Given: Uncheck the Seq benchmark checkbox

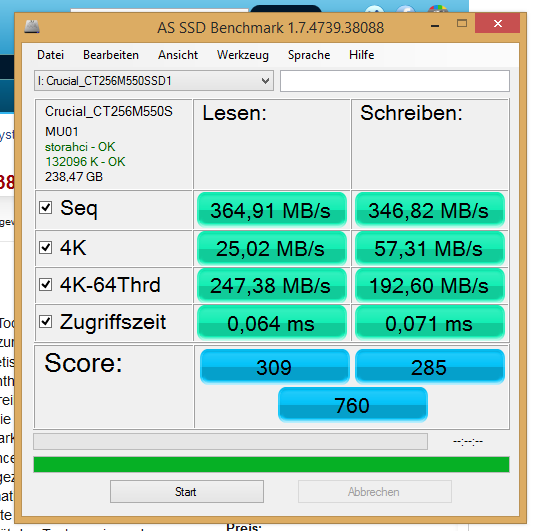Looking at the screenshot, I should click(x=46, y=208).
